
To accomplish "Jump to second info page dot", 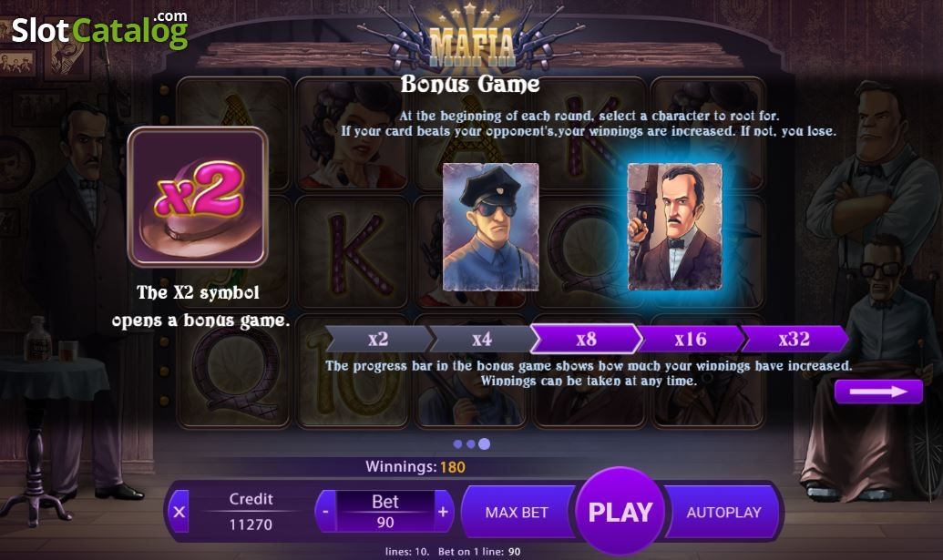I will click(471, 444).
